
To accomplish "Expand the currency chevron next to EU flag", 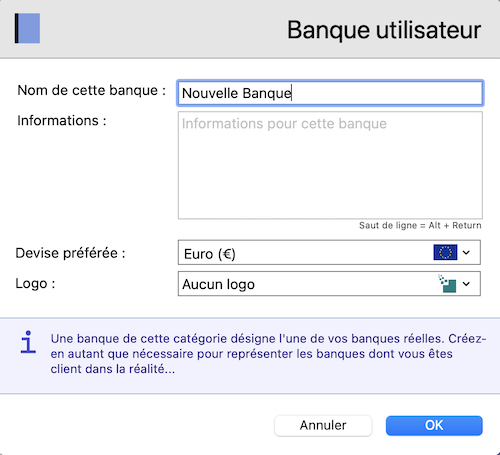I will (x=466, y=253).
